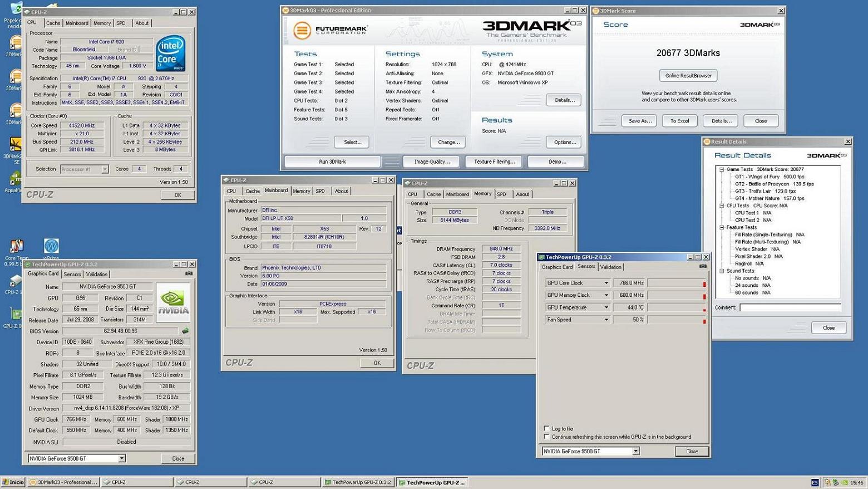868x489 pixels.
Task: Click the Futuremark logo in 3DMark03
Action: pyautogui.click(x=331, y=30)
